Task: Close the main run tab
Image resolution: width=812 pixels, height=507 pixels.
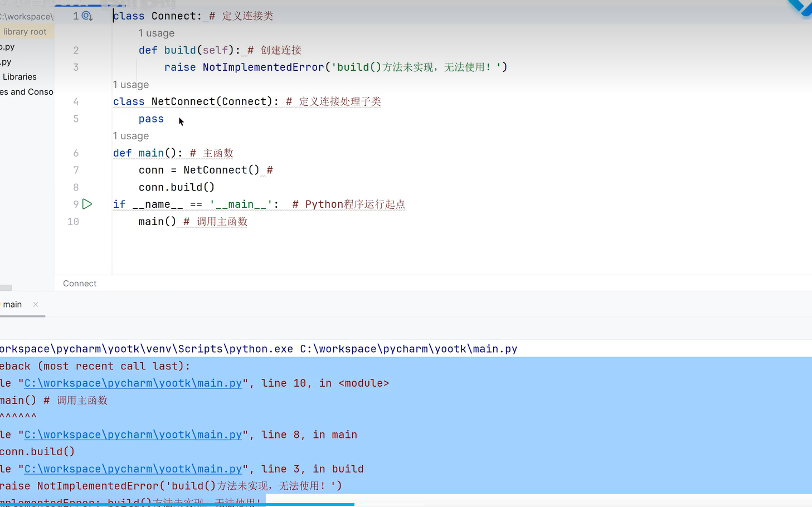Action: pos(36,304)
